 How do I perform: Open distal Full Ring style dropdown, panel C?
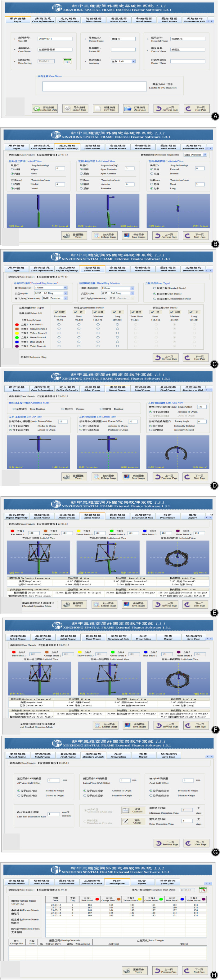(118, 293)
